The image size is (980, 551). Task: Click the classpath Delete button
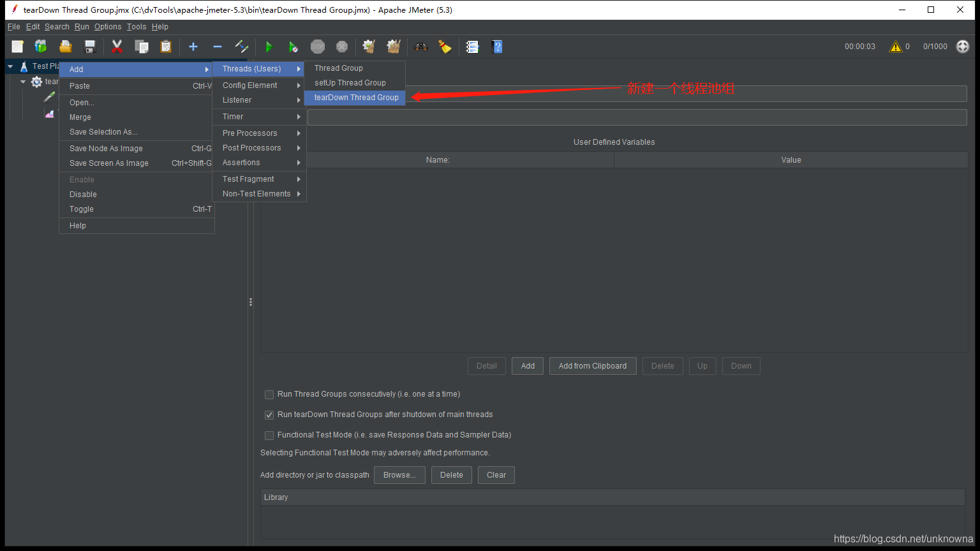[x=452, y=475]
